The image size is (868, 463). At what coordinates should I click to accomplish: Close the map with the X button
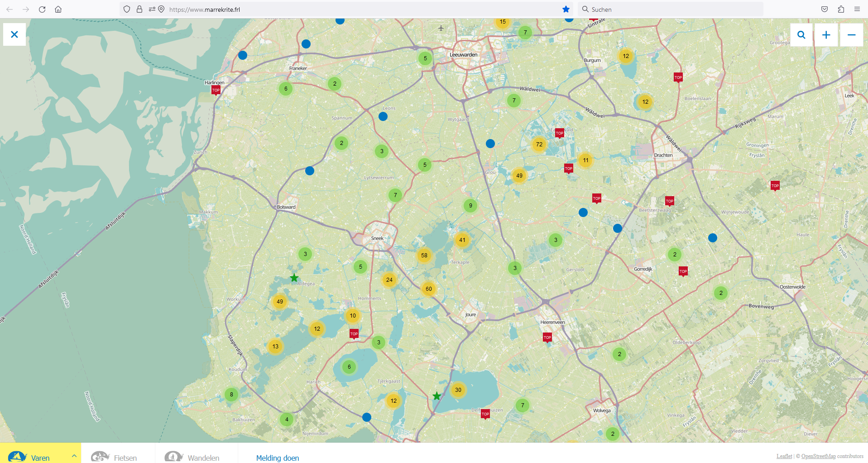[x=14, y=34]
